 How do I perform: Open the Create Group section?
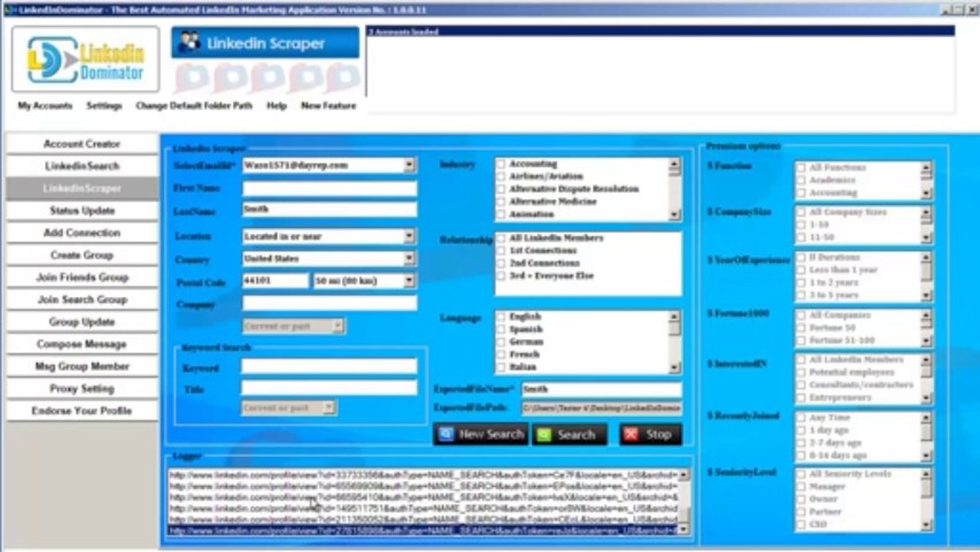82,255
